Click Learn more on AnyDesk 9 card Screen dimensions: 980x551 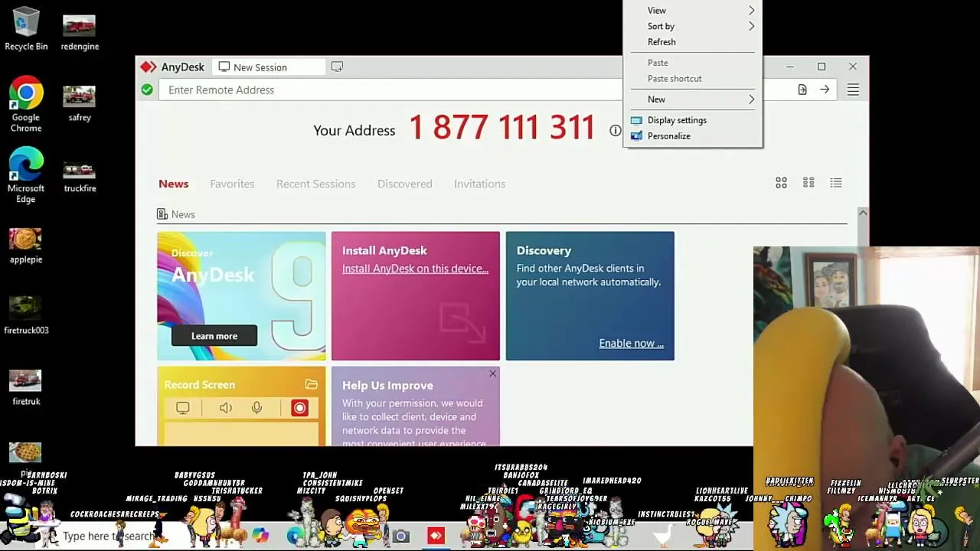point(214,336)
